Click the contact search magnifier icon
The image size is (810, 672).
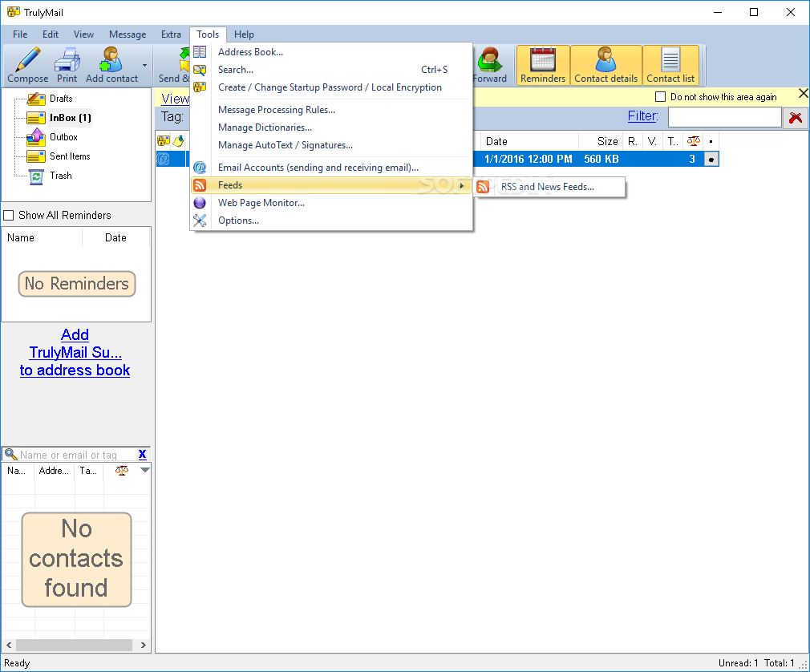11,454
